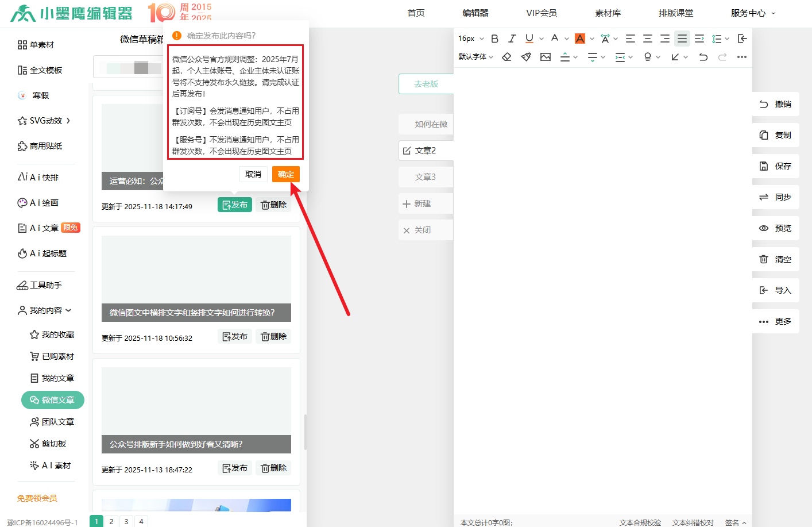Collapse the 我的内容 section
The image size is (812, 527).
tap(45, 310)
